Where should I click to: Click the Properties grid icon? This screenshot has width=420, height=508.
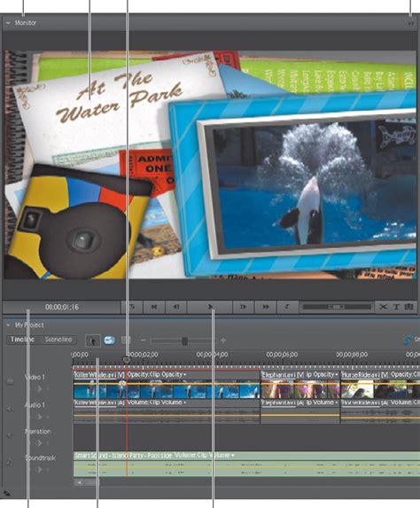click(126, 340)
